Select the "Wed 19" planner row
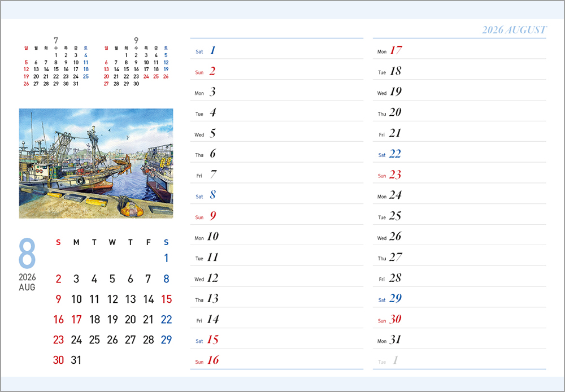The width and height of the screenshot is (565, 392). [x=459, y=90]
